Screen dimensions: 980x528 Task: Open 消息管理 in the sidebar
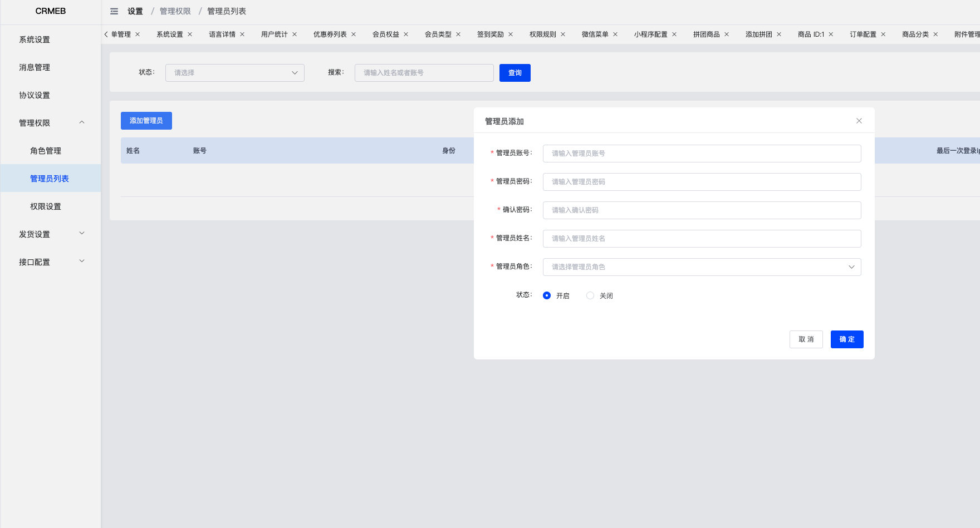[51, 67]
